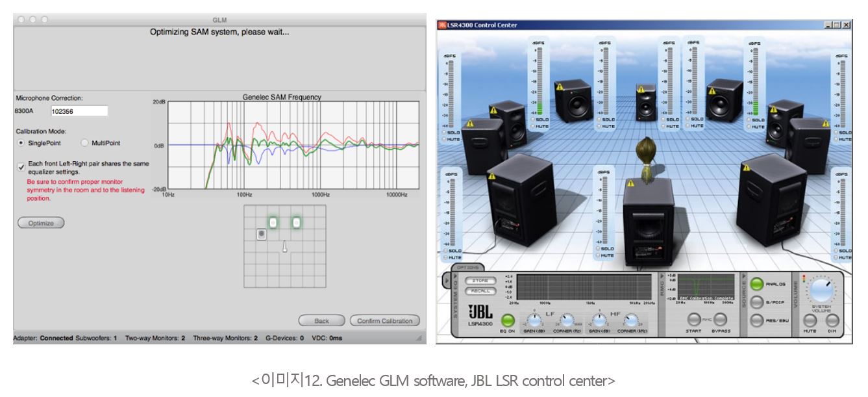Screen dimensions: 868x397
Task: Click Confirm Calibration
Action: 384,321
